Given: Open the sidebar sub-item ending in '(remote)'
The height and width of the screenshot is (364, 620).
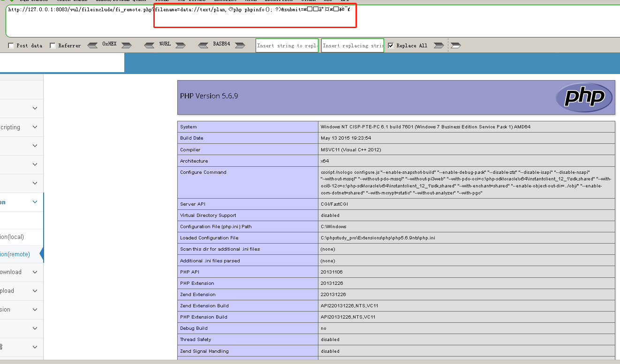Looking at the screenshot, I should click(15, 254).
